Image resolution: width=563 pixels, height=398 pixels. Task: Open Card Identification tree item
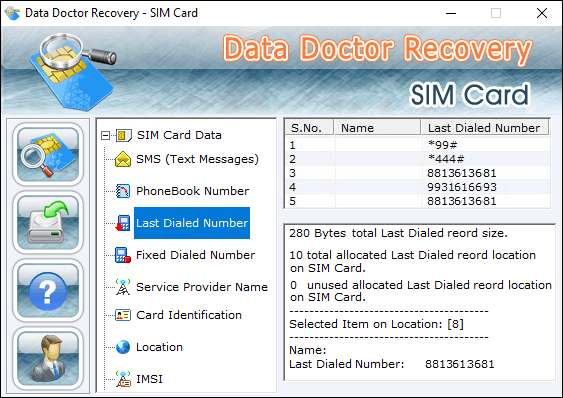[189, 315]
